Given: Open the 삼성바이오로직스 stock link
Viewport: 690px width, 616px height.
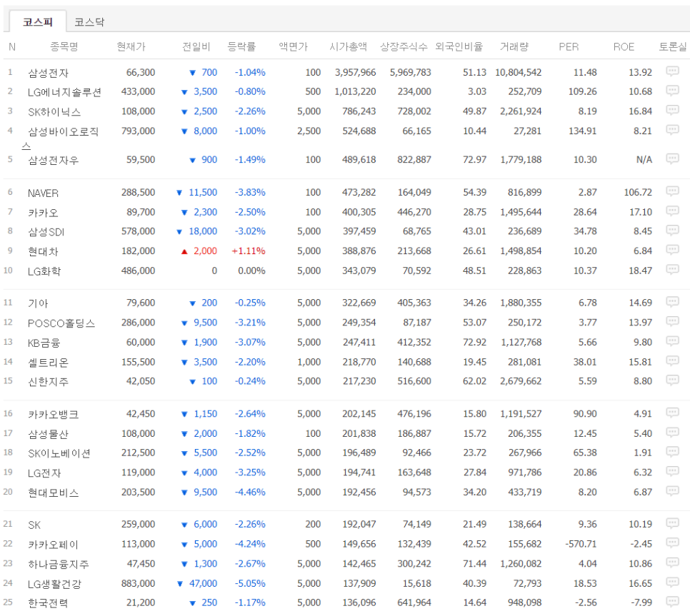Looking at the screenshot, I should [x=61, y=137].
